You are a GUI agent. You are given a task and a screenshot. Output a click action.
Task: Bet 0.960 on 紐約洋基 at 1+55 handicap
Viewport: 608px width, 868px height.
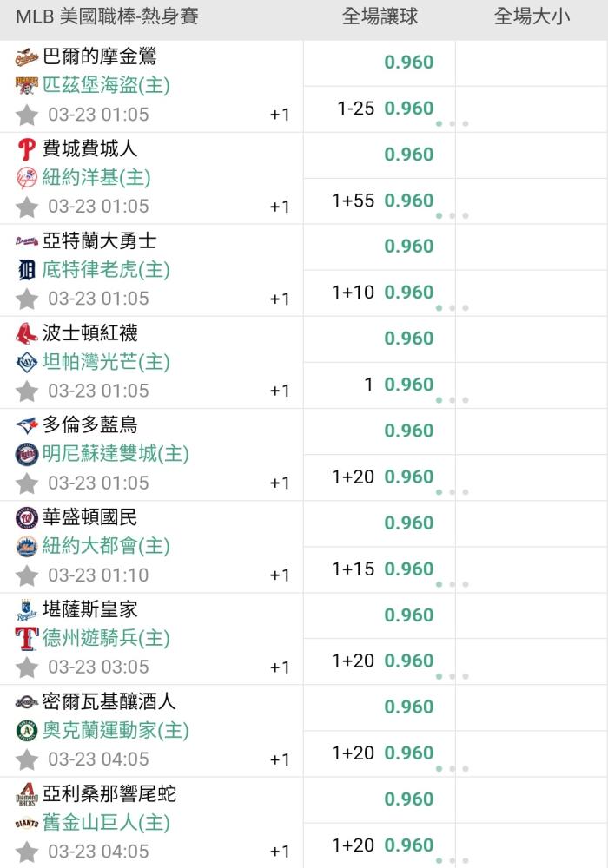point(408,201)
